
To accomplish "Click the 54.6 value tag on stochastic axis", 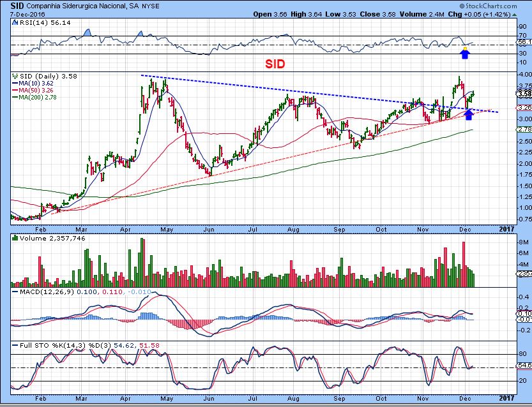I will coord(524,366).
